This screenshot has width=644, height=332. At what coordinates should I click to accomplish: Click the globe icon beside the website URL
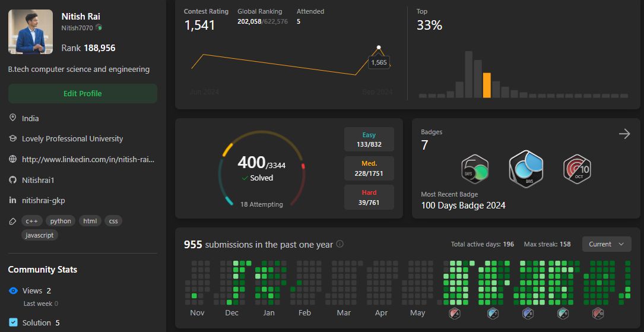pos(12,159)
